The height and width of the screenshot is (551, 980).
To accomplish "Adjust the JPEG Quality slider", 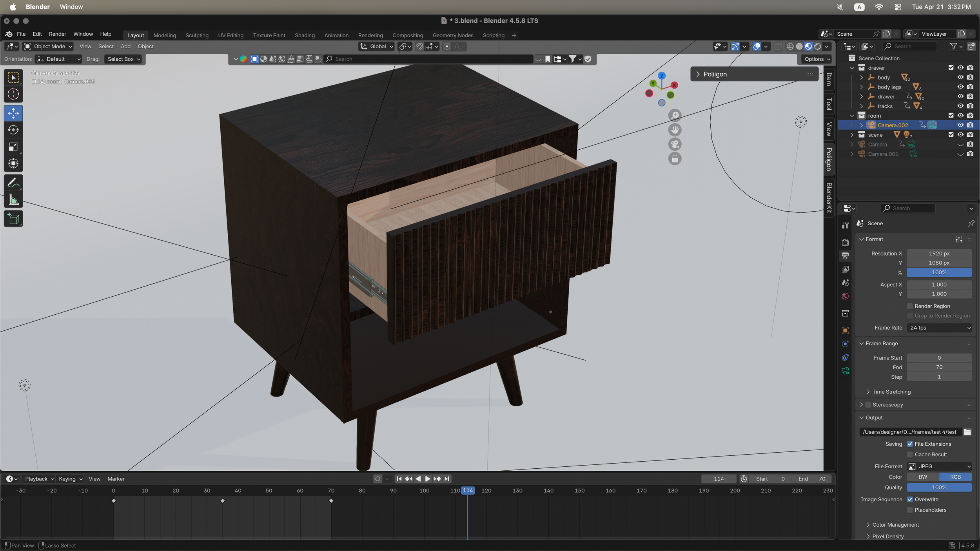I will click(x=939, y=488).
